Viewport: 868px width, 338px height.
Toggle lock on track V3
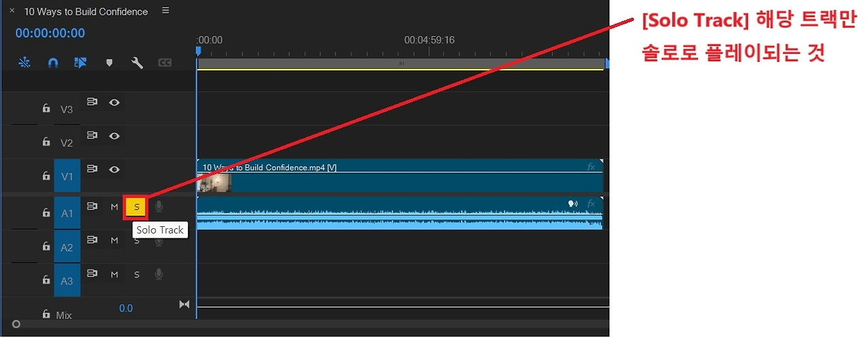pos(45,108)
